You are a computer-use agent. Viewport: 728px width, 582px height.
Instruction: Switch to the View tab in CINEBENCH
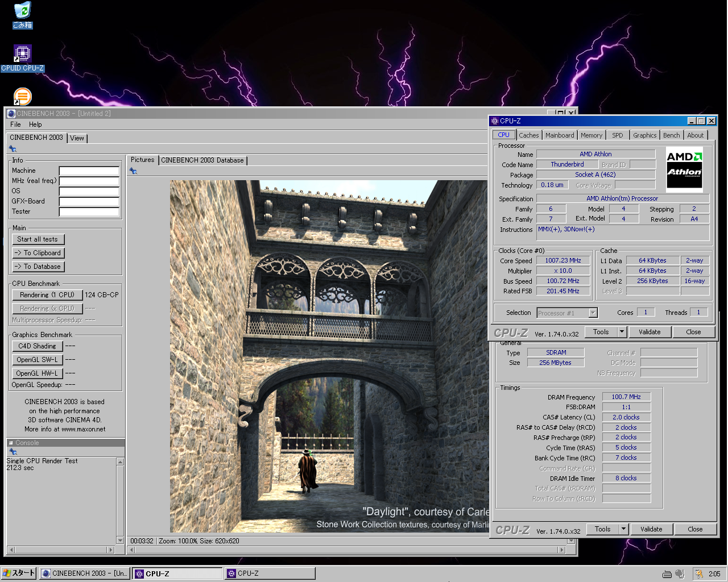[x=77, y=138]
